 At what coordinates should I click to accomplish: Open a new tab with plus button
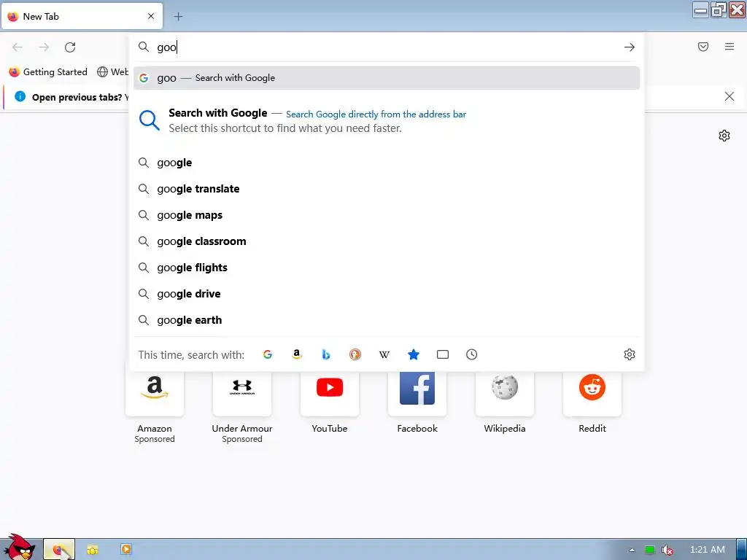click(178, 16)
